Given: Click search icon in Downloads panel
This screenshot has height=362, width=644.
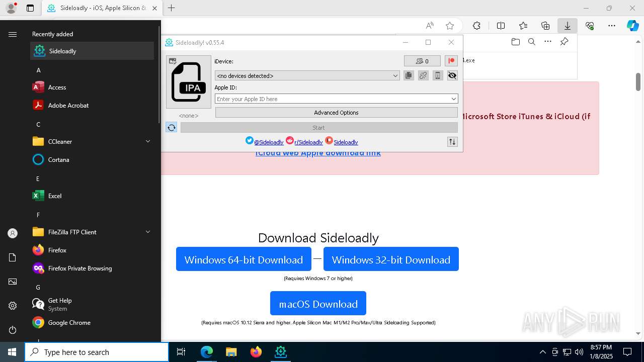Looking at the screenshot, I should (531, 42).
